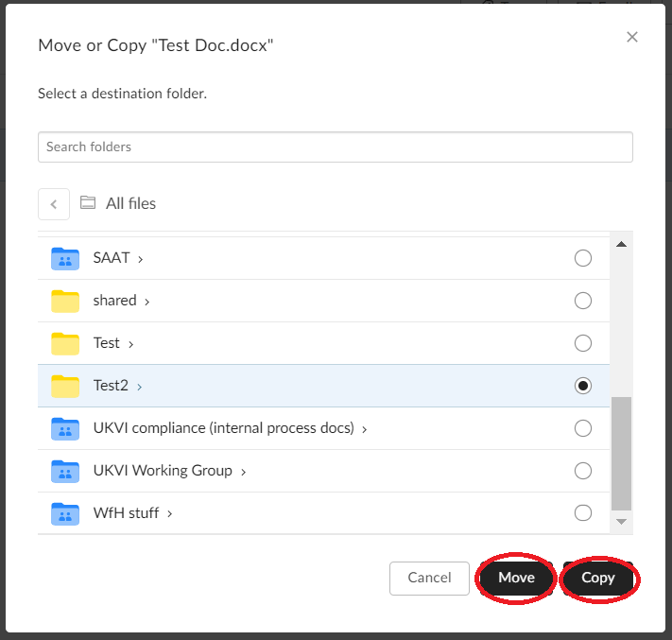The width and height of the screenshot is (672, 640).
Task: Click the WfH stuff folder icon
Action: [65, 513]
